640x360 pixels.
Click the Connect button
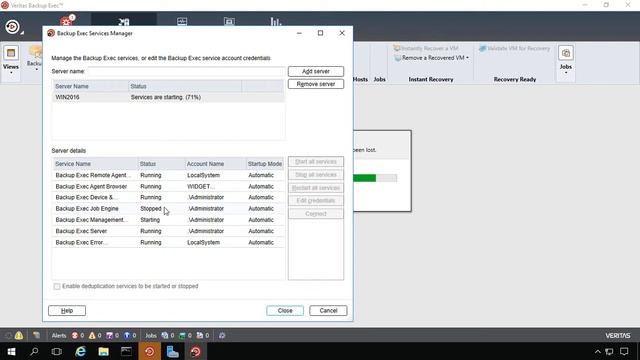tap(316, 214)
